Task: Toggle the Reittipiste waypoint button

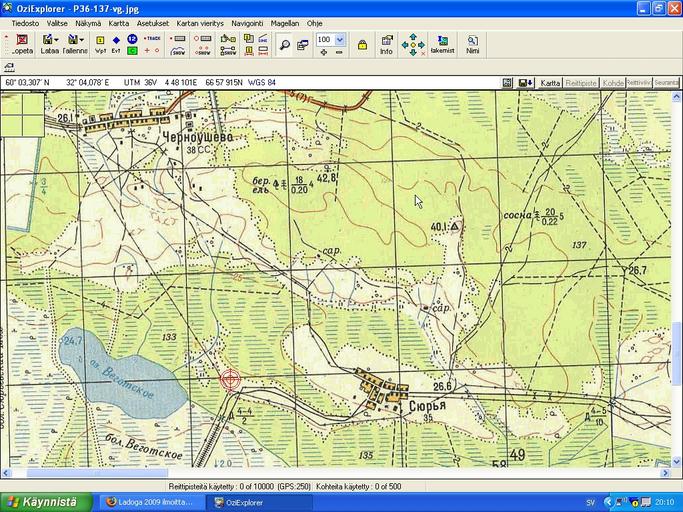Action: [581, 82]
